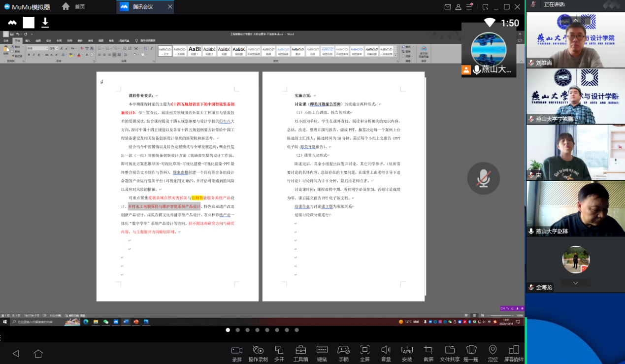625x364 pixels.
Task: Open 键鼠 keyboard mapping settings
Action: (x=322, y=350)
